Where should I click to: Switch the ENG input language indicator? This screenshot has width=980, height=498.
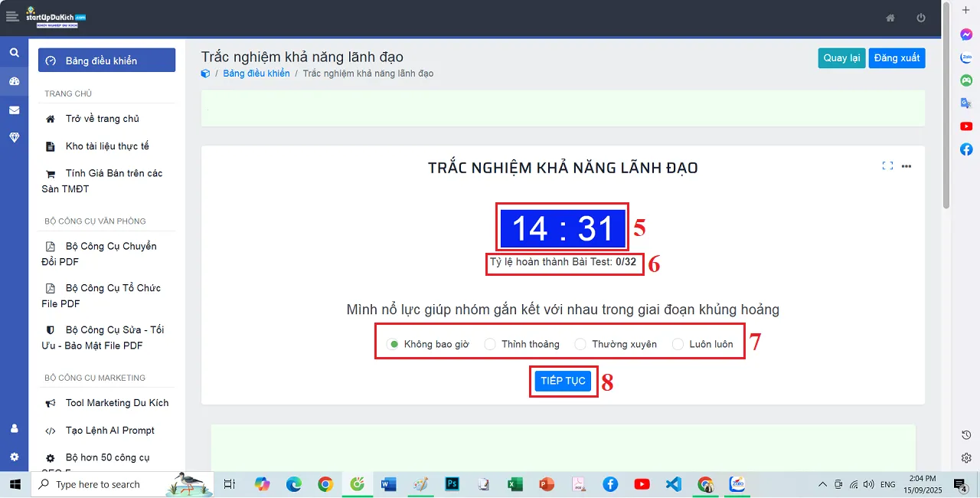tap(888, 484)
